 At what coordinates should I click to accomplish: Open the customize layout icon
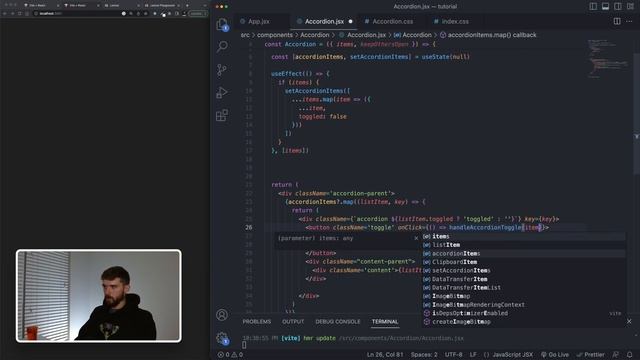point(630,6)
